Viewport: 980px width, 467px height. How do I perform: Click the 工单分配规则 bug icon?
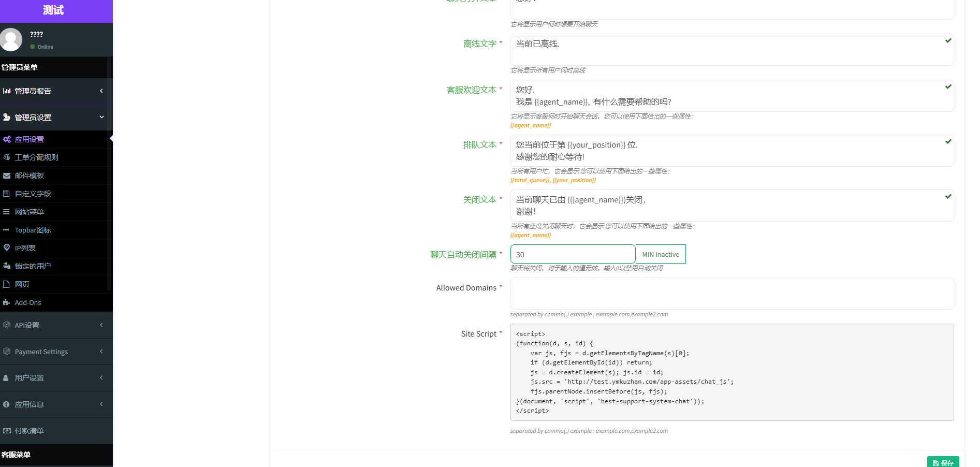(x=7, y=157)
